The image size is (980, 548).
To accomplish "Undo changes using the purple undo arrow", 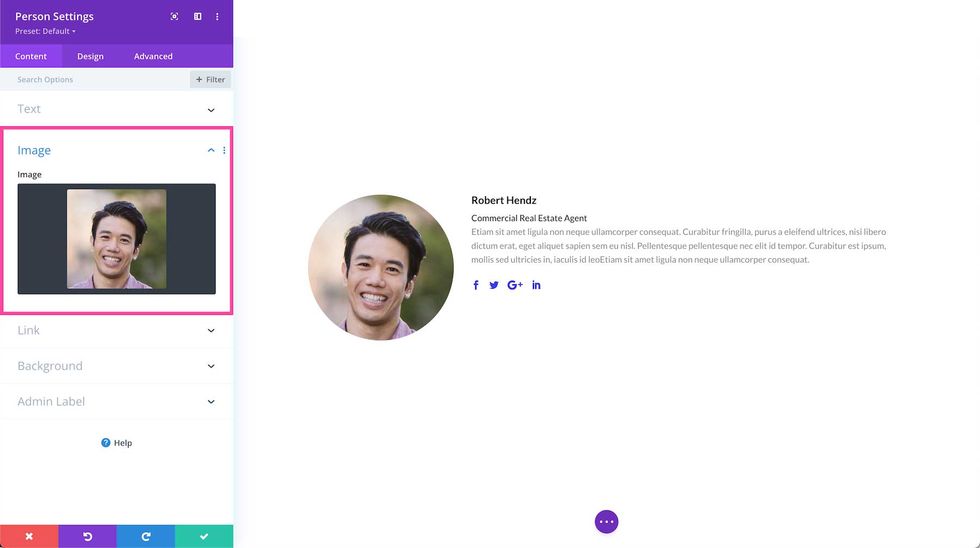I will pos(87,536).
